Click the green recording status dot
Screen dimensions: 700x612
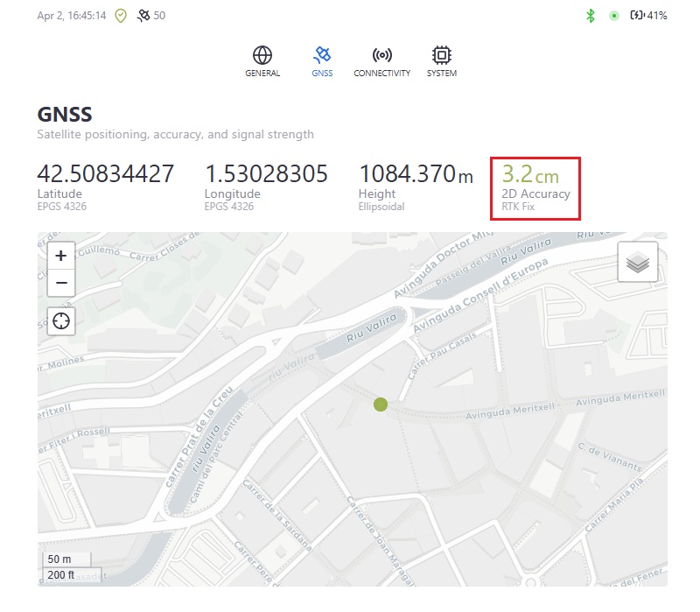(614, 16)
